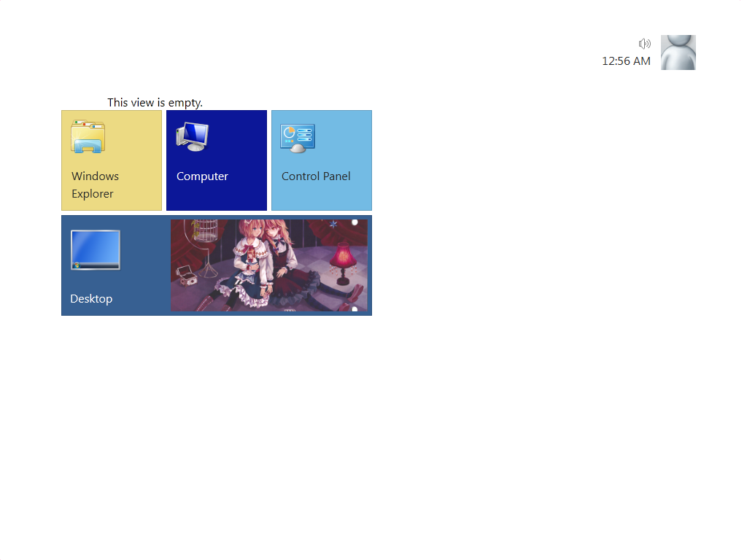Viewport: 747px width, 560px height.
Task: Select the Windows Explorer tile label
Action: pos(95,184)
